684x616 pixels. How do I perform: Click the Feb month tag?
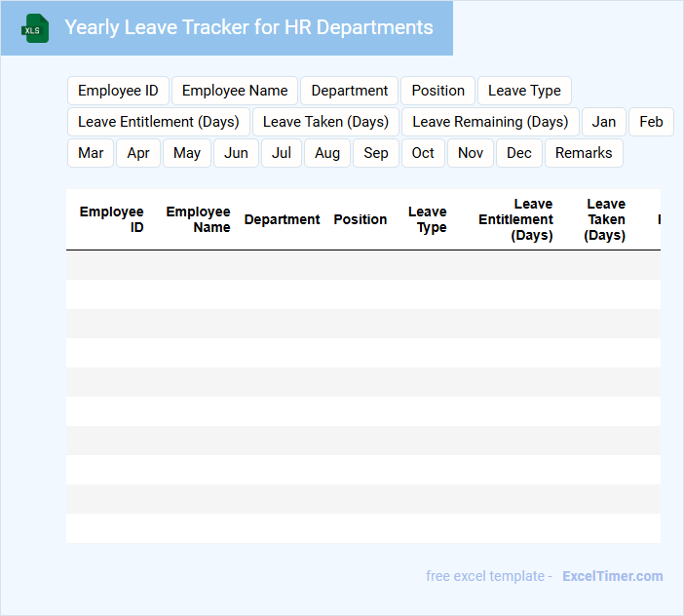(651, 122)
